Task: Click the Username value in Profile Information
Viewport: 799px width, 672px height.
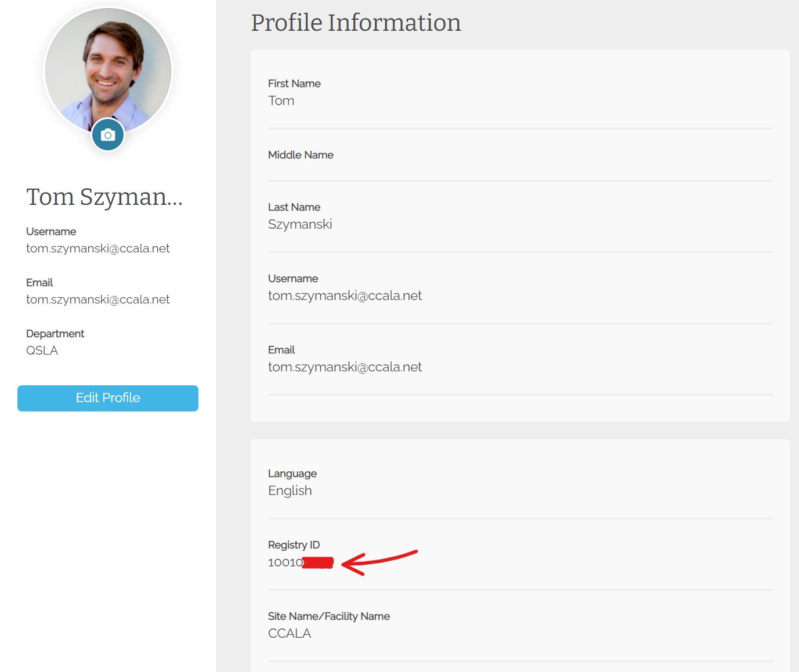Action: [345, 296]
